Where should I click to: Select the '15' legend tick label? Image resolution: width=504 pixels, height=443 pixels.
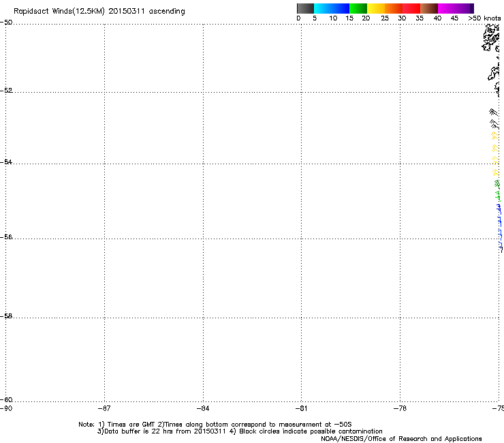tap(349, 18)
